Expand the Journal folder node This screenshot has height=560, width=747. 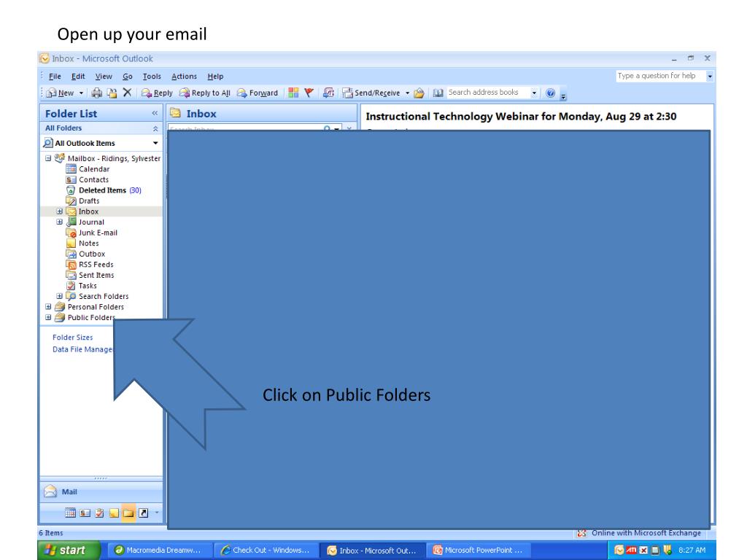60,222
